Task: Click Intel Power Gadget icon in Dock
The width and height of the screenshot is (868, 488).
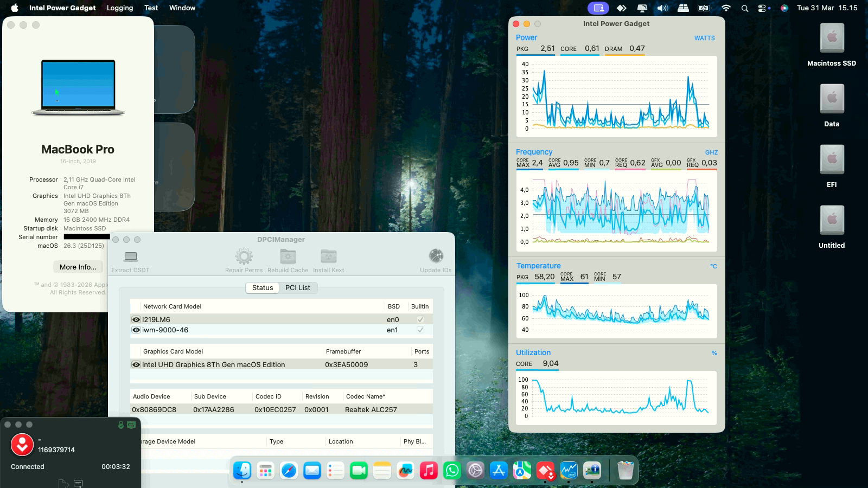Action: [569, 471]
